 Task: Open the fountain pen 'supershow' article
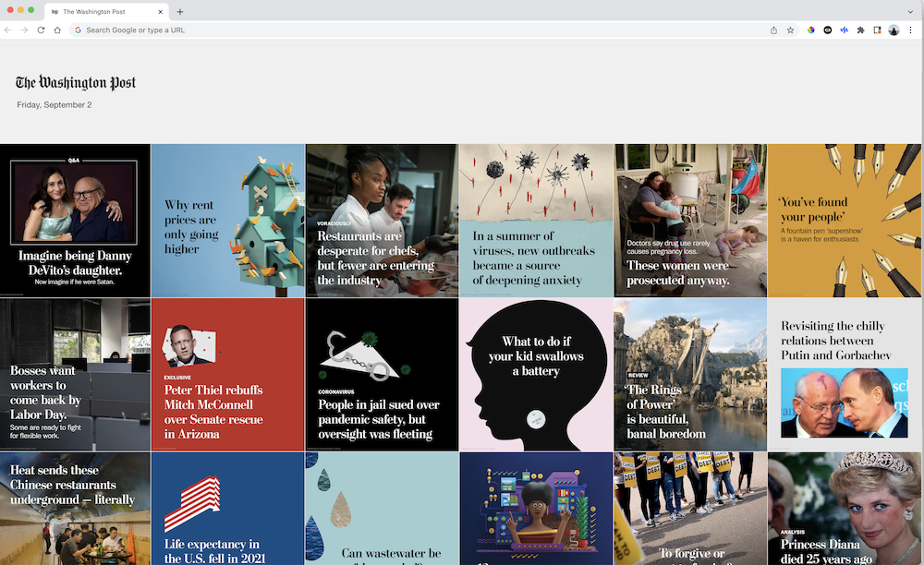pos(845,221)
